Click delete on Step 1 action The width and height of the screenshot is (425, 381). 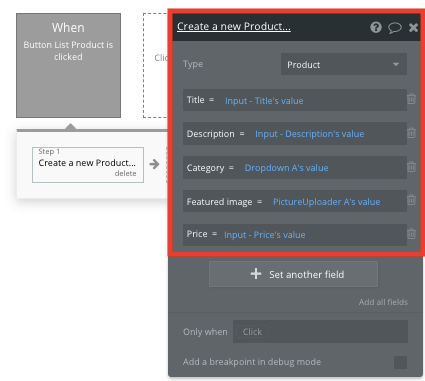[x=125, y=173]
